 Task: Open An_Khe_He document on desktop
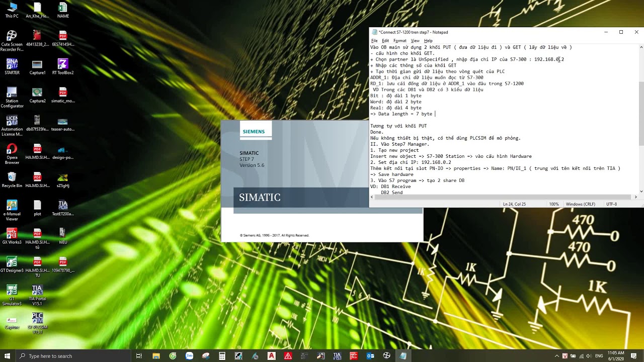click(37, 10)
